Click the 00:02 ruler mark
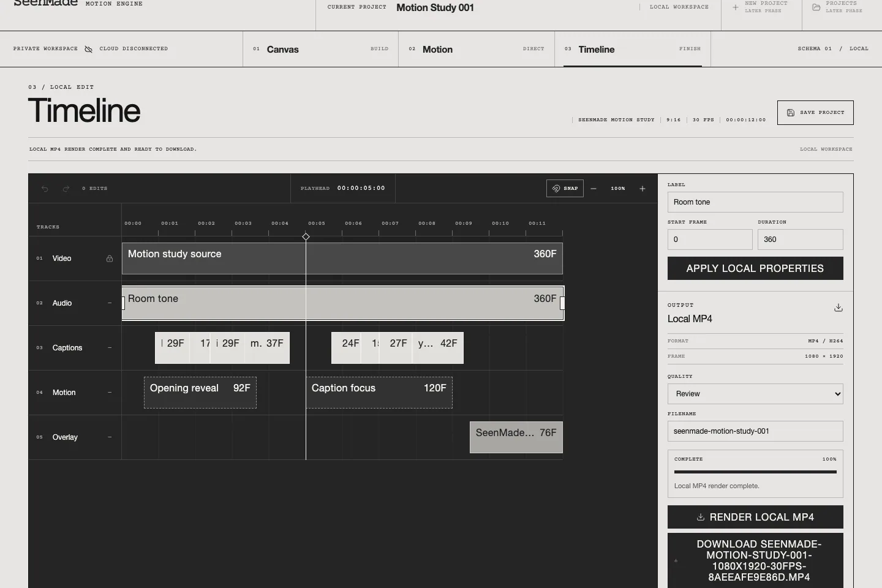Image resolution: width=882 pixels, height=588 pixels. 206,224
